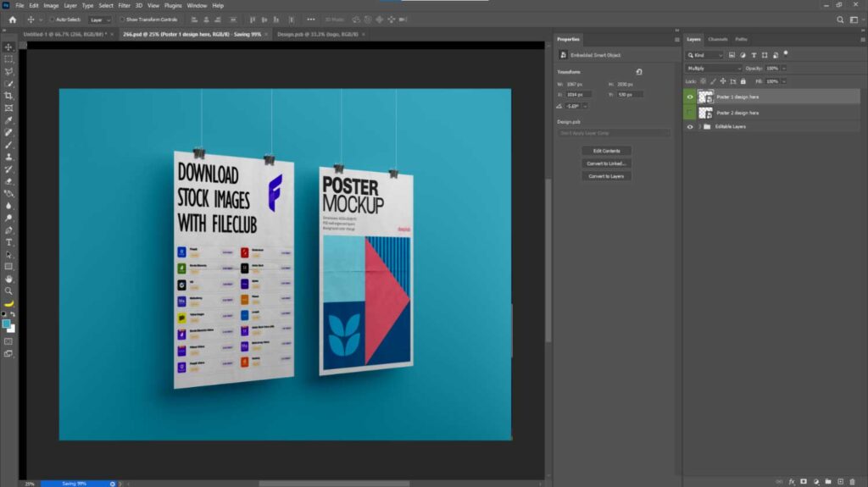The width and height of the screenshot is (868, 487).
Task: Click the Home icon in options bar
Action: point(13,19)
